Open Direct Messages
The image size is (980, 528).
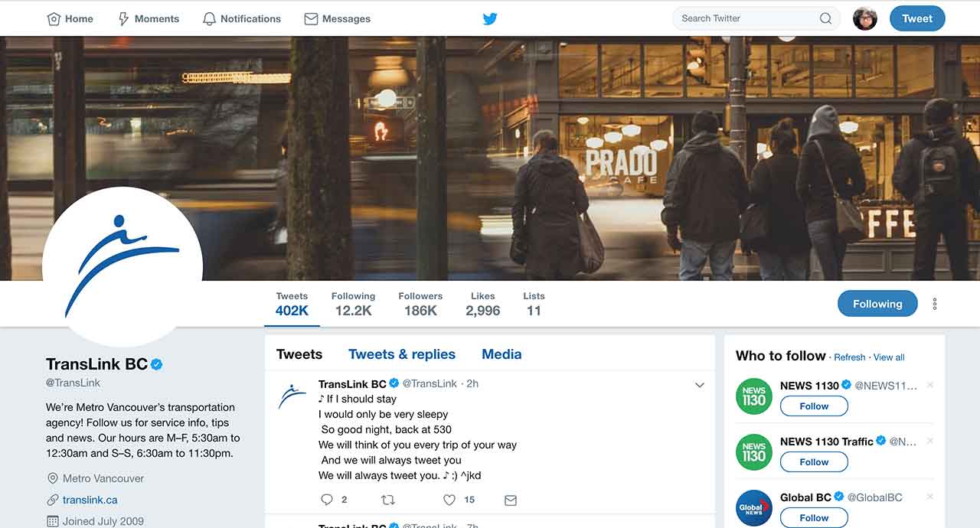click(337, 18)
